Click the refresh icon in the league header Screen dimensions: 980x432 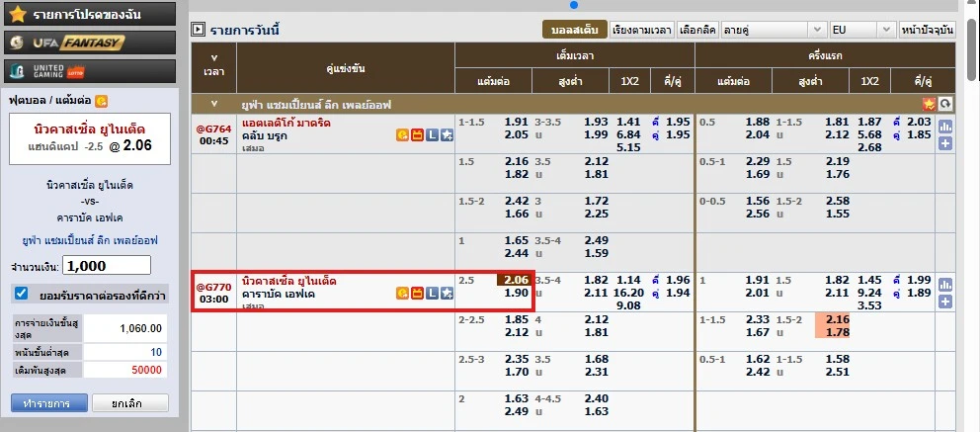click(944, 103)
